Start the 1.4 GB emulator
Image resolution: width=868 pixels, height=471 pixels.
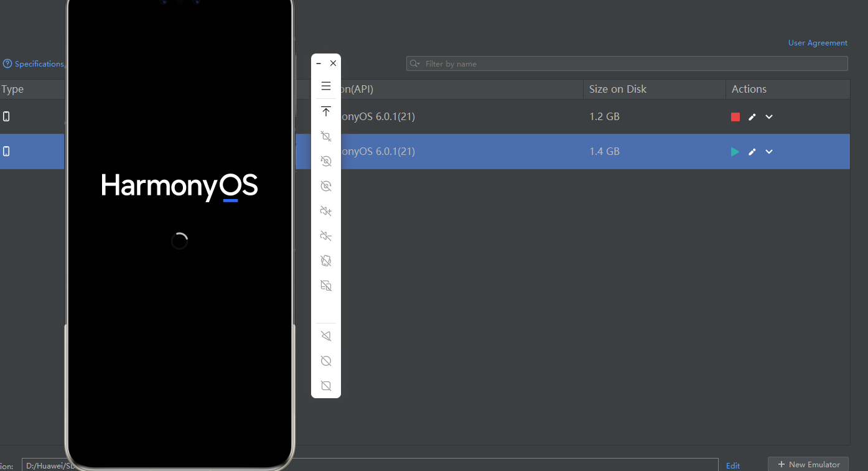[735, 152]
